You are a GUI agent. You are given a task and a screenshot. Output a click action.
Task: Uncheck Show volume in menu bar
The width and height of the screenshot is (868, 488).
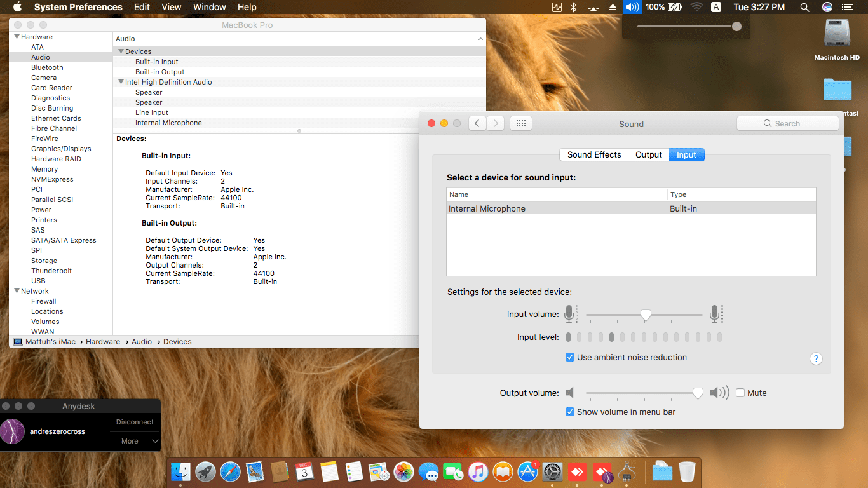pyautogui.click(x=570, y=412)
